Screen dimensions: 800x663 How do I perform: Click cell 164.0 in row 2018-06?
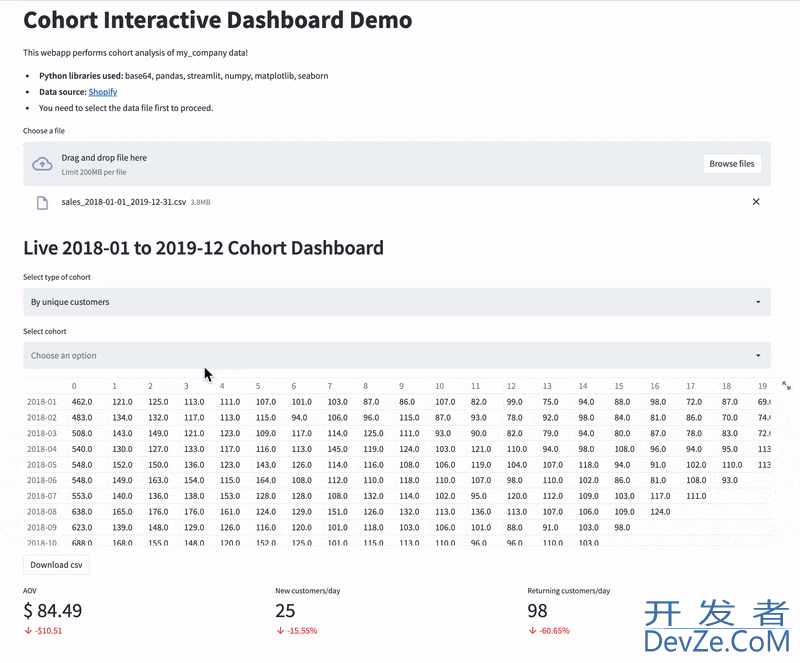click(266, 480)
